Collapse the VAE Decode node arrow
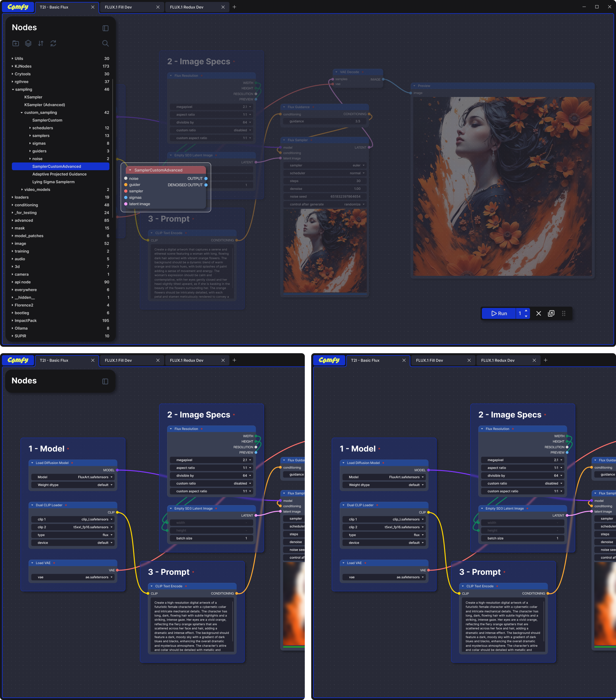616x700 pixels. pos(337,72)
